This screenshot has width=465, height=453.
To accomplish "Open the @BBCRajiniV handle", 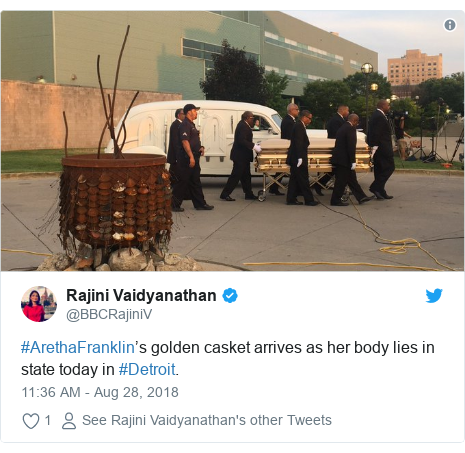I will tap(109, 314).
